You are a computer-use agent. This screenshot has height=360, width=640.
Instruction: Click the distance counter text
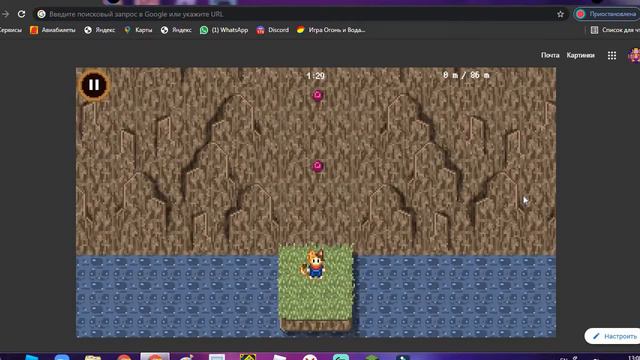click(x=466, y=75)
